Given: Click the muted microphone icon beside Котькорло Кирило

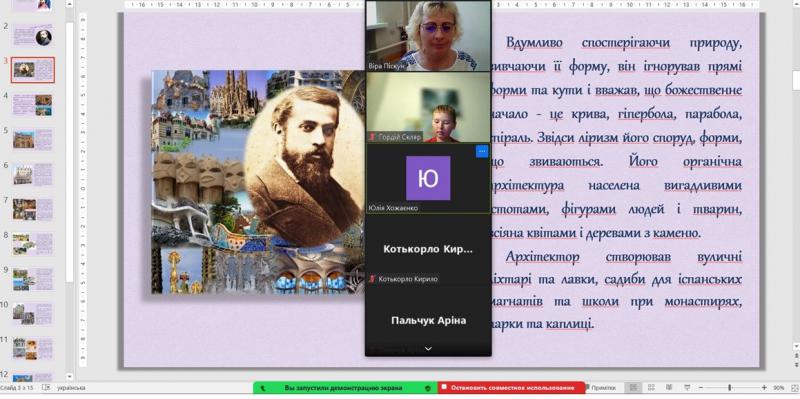Looking at the screenshot, I should (x=373, y=279).
